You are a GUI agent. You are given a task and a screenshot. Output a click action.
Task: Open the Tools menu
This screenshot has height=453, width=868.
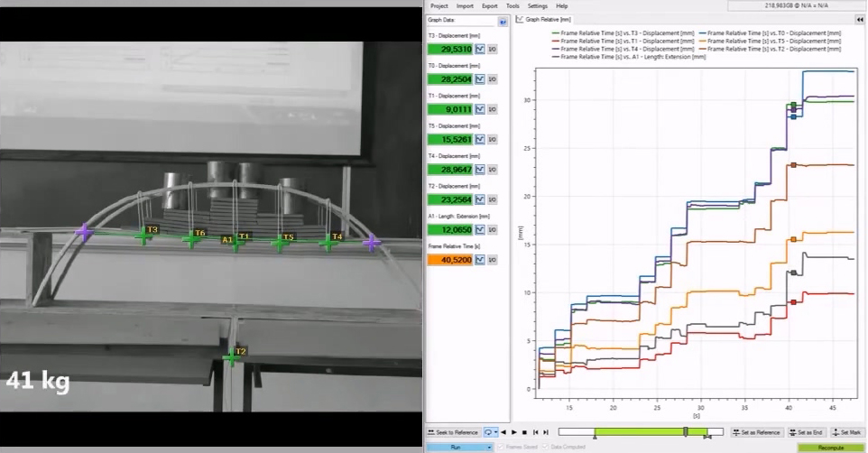(512, 5)
